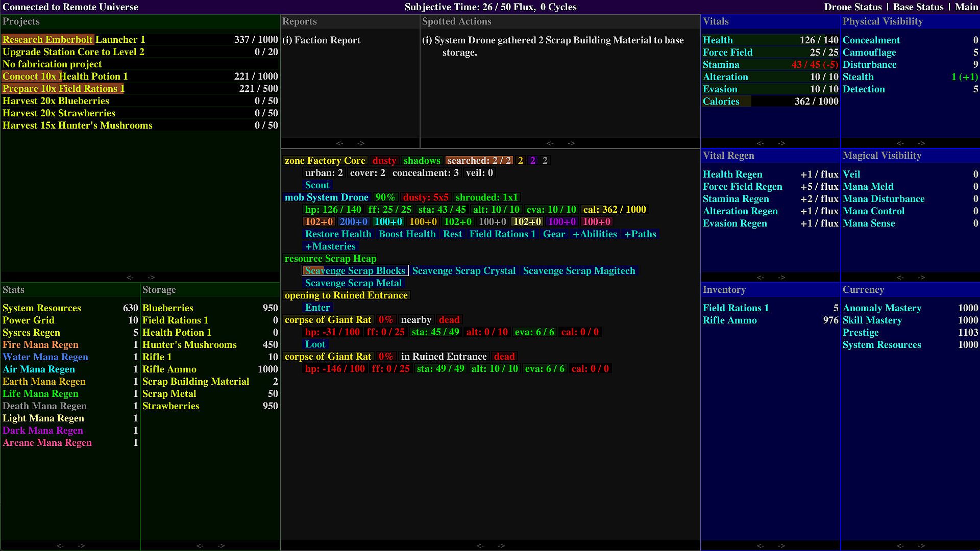
Task: Click the Storage panel next-page arrow
Action: tap(221, 546)
